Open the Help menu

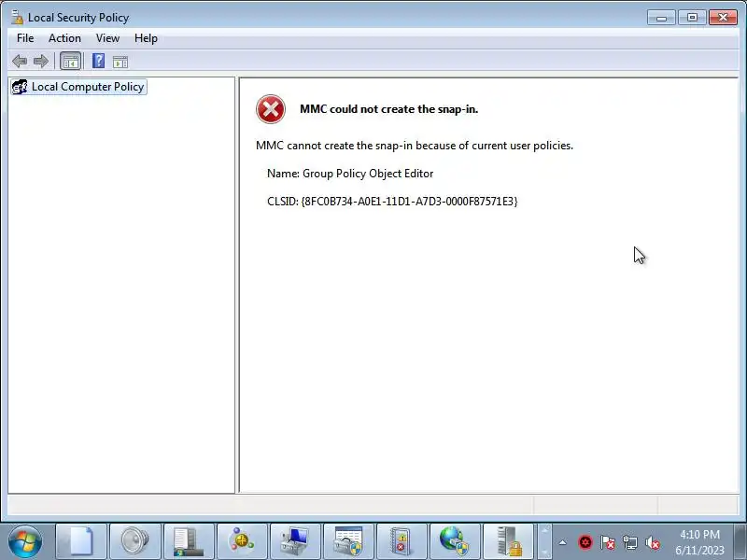click(146, 38)
